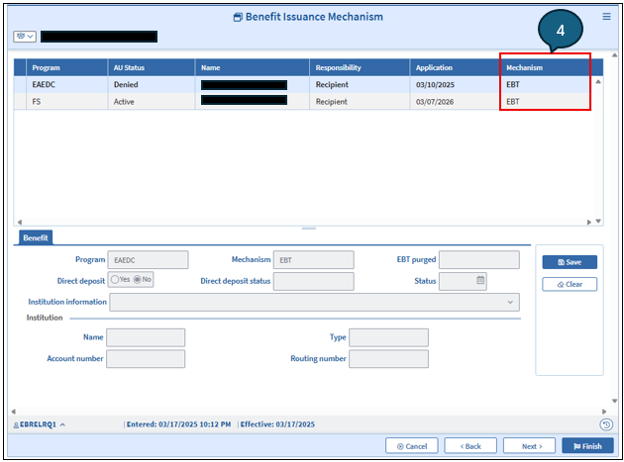The width and height of the screenshot is (624, 462).
Task: Click the EBT purged field
Action: [x=479, y=259]
